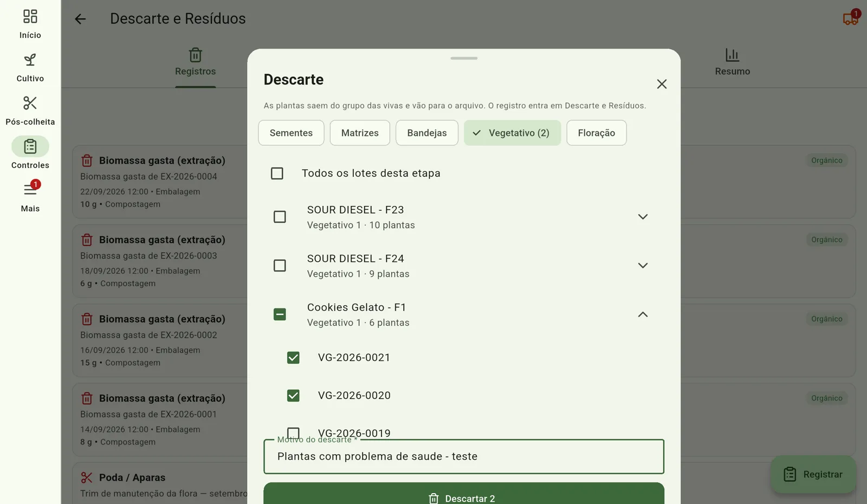Click Orgânico tag on EX-2026-0003 record
This screenshot has height=504, width=867.
point(827,240)
